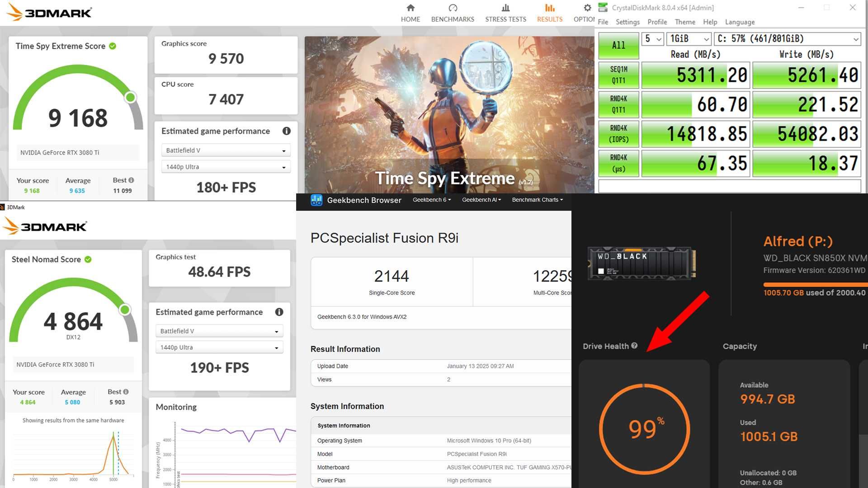Viewport: 868px width, 488px height.
Task: Click the 3DMark logo in top window
Action: tap(50, 13)
